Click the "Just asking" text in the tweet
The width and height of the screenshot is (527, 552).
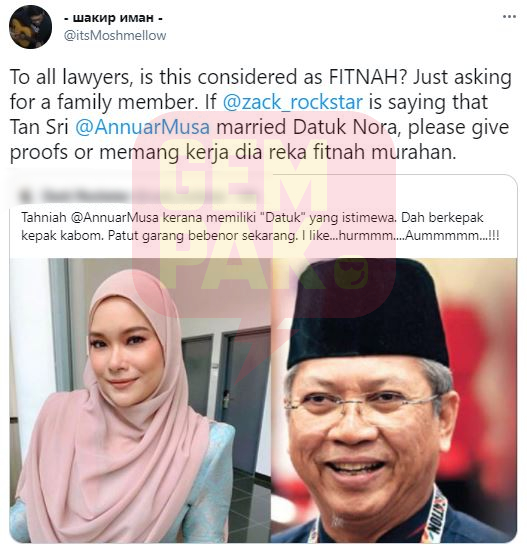click(462, 77)
